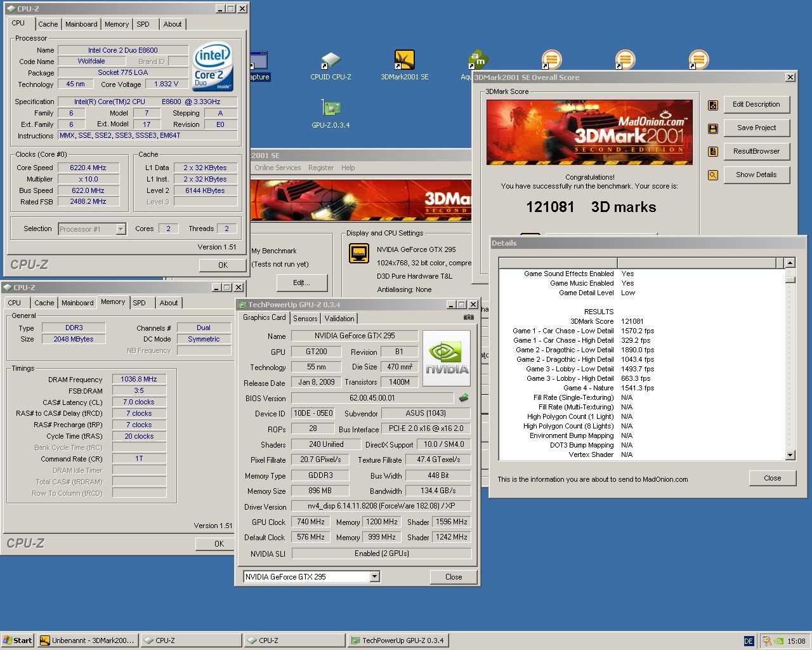The image size is (812, 650).
Task: Click the GPU-Z title bar icon
Action: [242, 305]
